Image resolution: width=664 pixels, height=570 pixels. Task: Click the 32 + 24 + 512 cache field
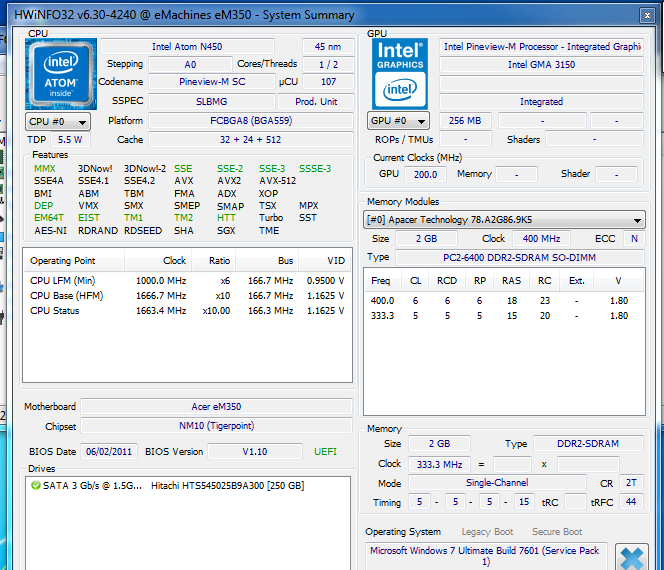coord(251,139)
